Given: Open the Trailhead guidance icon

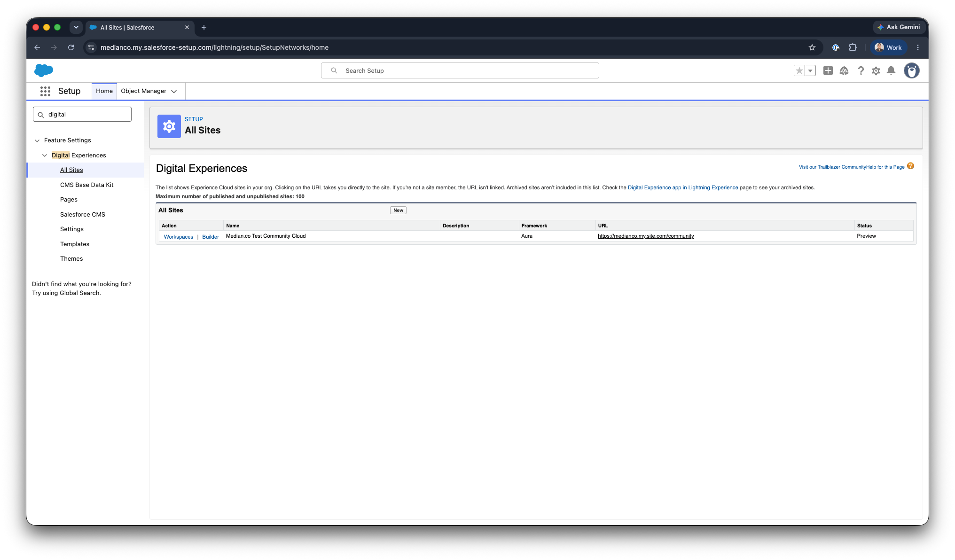Looking at the screenshot, I should click(x=844, y=70).
